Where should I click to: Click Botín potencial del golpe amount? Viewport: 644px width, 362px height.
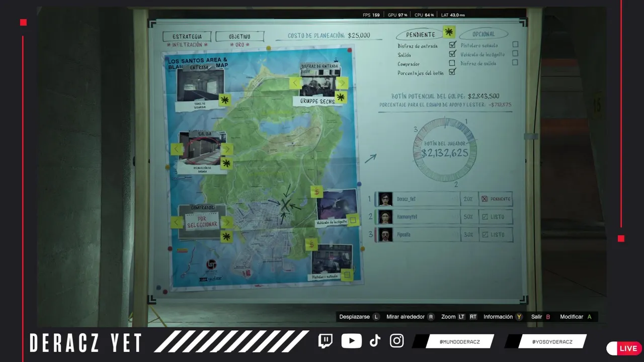(x=484, y=96)
